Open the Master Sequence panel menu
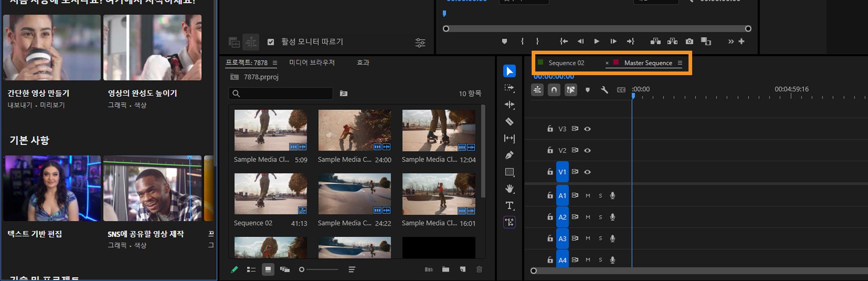Viewport: 868px width, 281px height. (680, 63)
